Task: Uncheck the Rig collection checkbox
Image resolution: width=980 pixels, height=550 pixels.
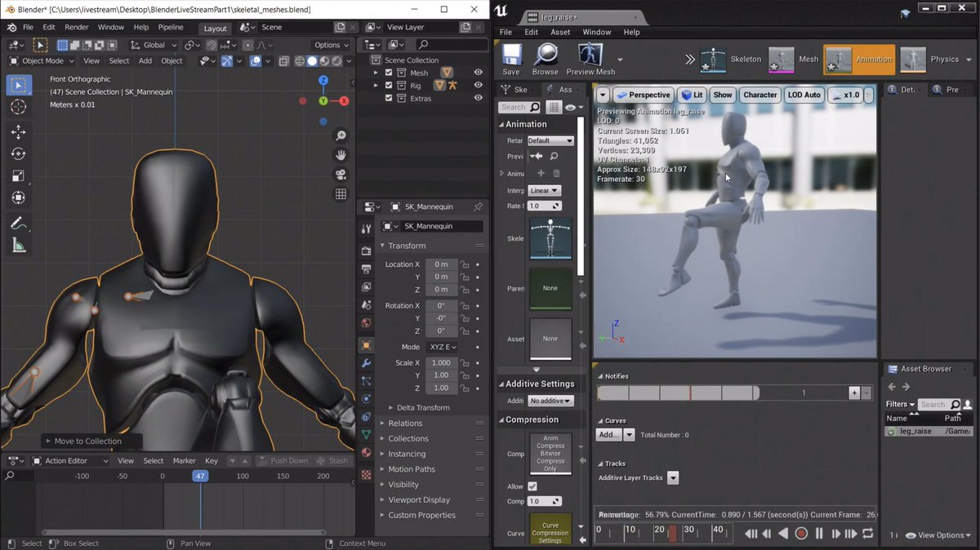Action: (x=389, y=85)
